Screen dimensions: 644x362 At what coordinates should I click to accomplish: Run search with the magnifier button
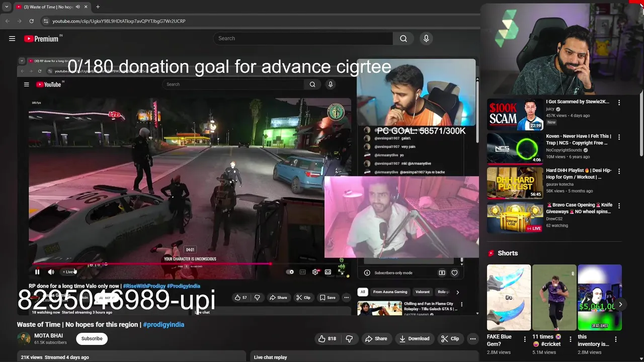(x=404, y=38)
